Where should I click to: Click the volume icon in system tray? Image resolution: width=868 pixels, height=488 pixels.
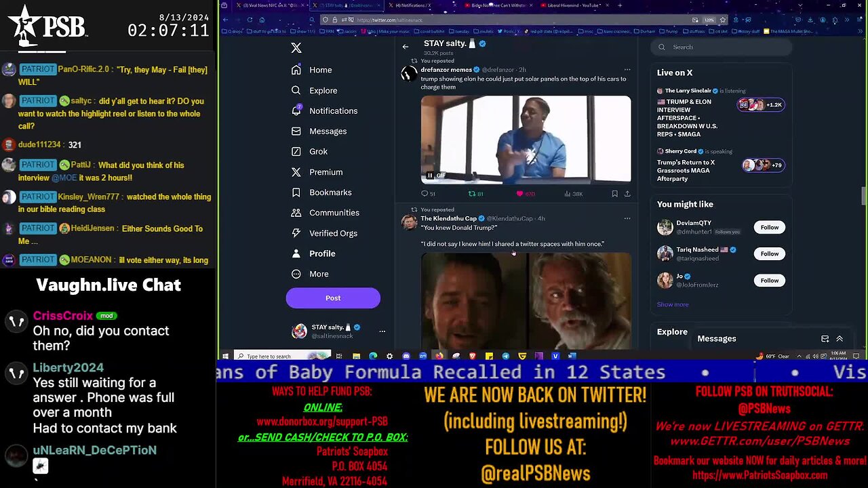(x=816, y=356)
